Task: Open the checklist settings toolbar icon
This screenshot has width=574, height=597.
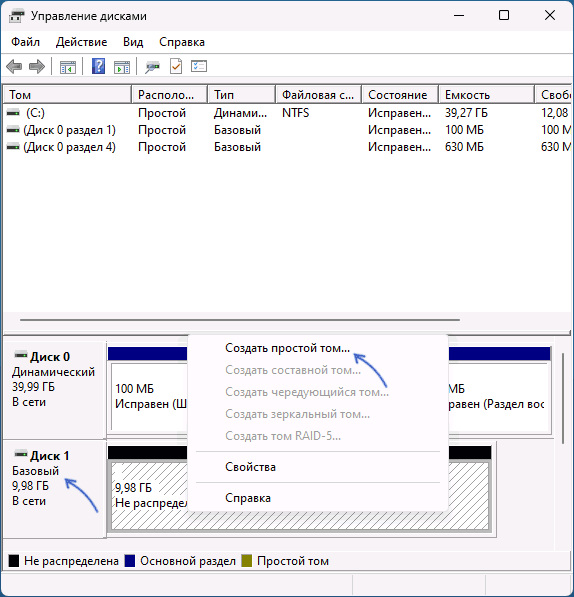Action: (x=199, y=66)
